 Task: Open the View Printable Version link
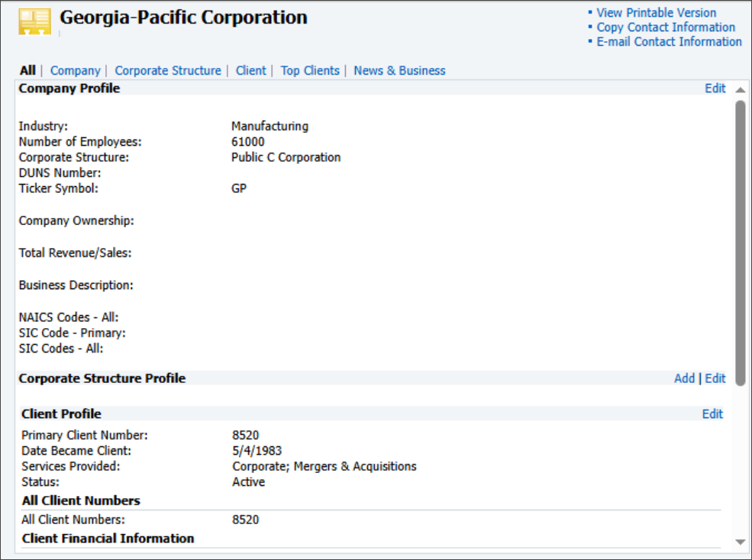point(656,13)
